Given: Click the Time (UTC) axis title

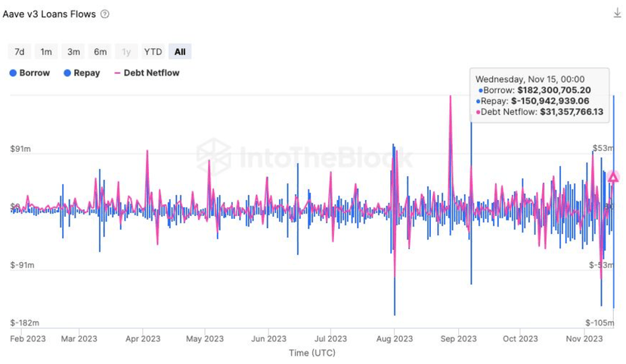Looking at the screenshot, I should pyautogui.click(x=312, y=353).
